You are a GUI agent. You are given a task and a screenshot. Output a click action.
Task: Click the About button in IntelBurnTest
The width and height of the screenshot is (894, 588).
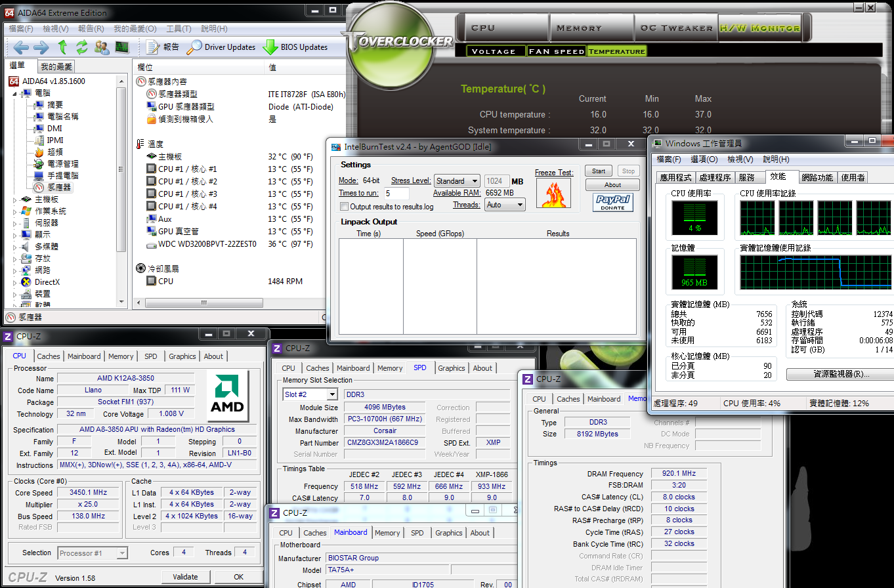612,185
